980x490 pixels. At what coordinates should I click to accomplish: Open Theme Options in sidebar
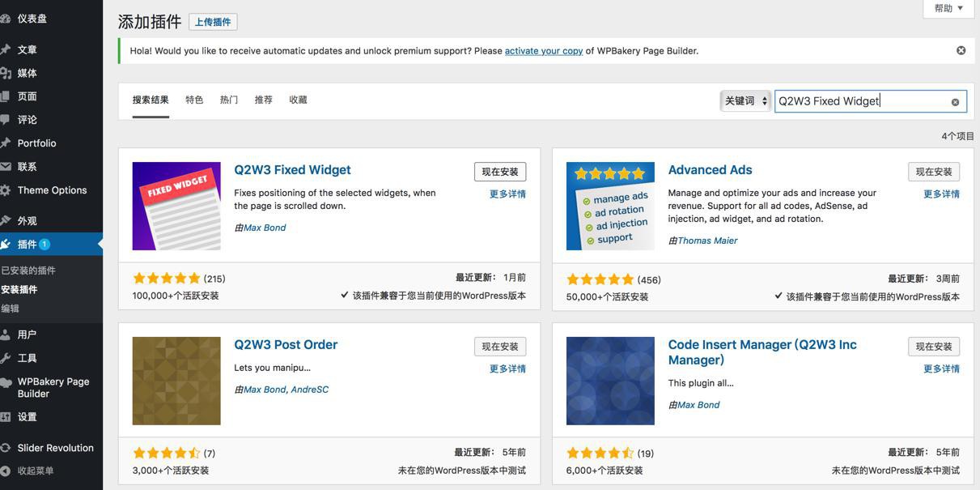tap(51, 190)
